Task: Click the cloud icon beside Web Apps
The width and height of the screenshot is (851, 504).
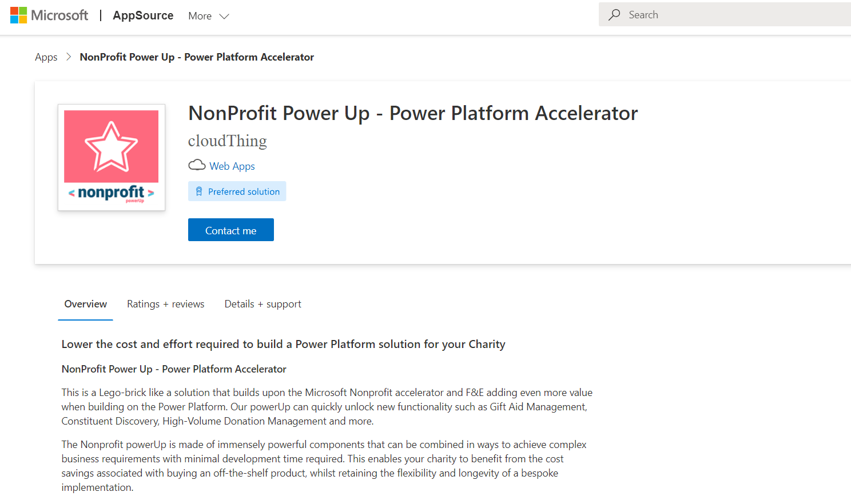Action: click(x=197, y=165)
